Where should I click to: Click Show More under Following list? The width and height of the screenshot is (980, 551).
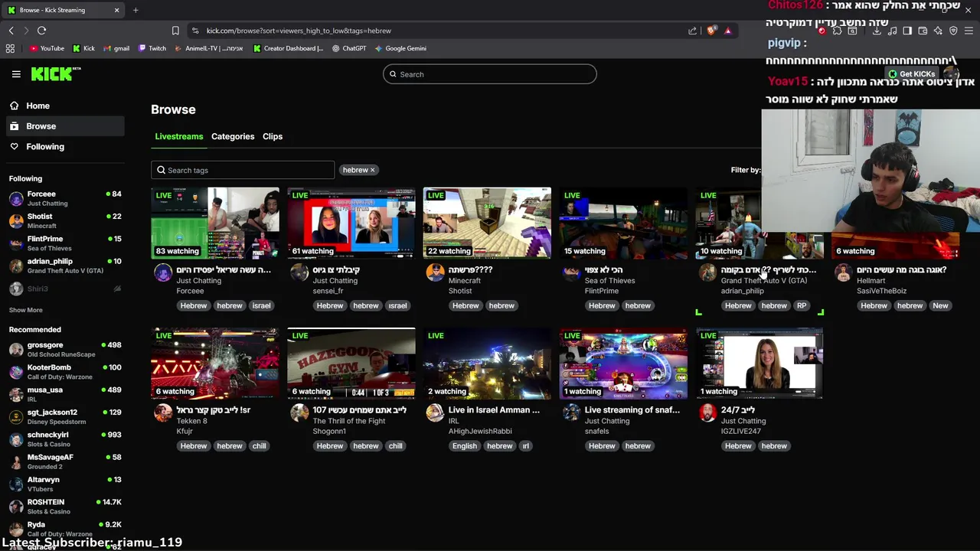click(26, 310)
